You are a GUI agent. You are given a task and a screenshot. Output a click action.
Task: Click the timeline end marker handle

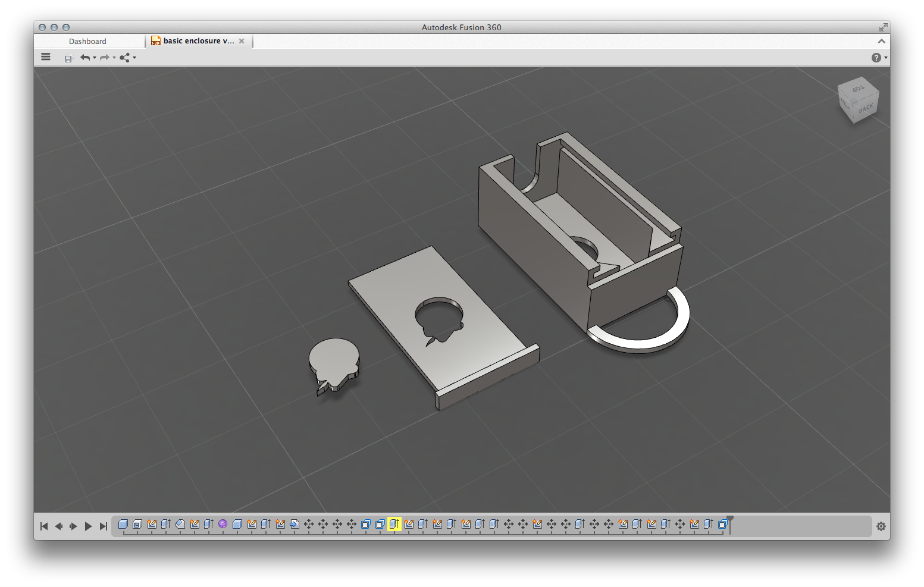click(x=730, y=520)
